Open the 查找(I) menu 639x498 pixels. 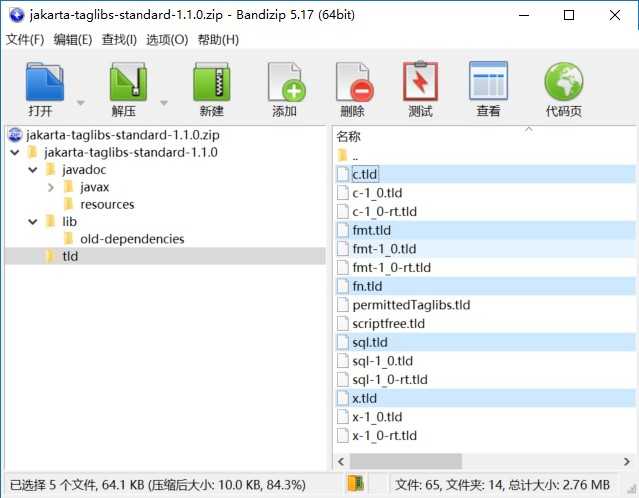pos(119,40)
